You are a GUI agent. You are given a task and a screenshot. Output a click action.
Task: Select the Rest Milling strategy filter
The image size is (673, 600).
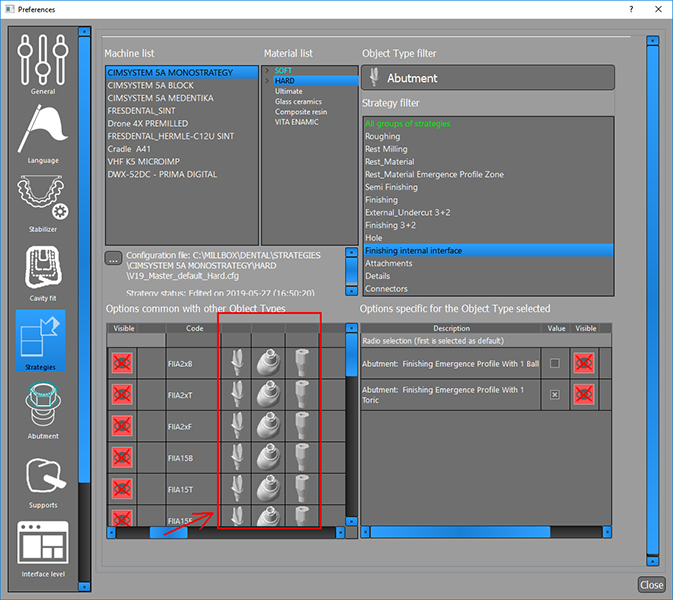[x=488, y=149]
